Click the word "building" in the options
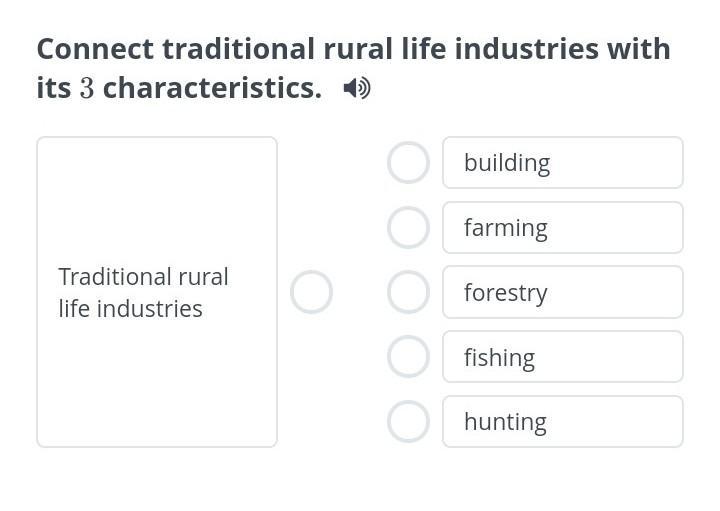Viewport: 720px width, 511px height. coord(506,163)
